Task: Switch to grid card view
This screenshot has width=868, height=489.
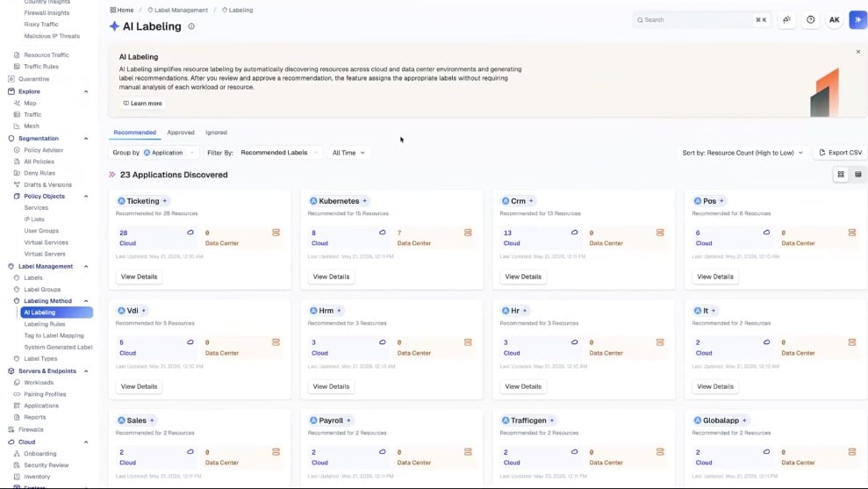Action: (x=841, y=175)
